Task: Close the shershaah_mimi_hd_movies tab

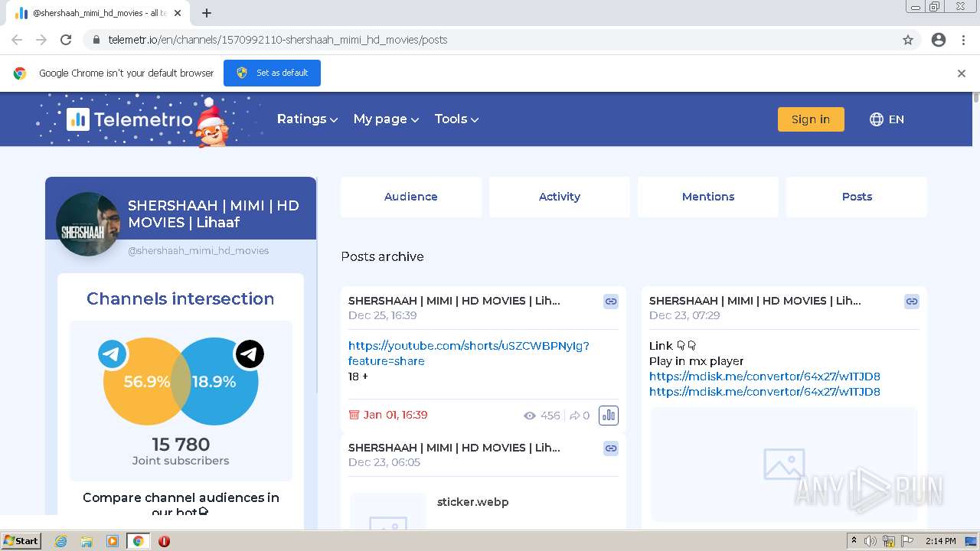Action: point(178,13)
